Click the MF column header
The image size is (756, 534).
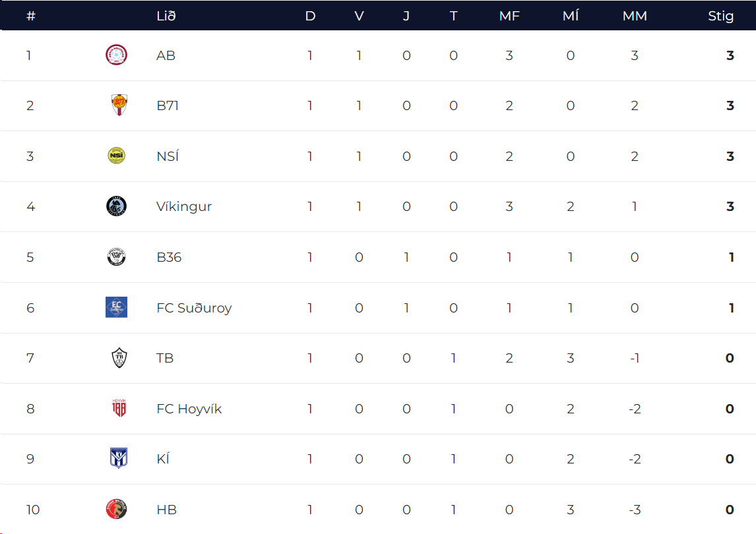click(x=509, y=16)
